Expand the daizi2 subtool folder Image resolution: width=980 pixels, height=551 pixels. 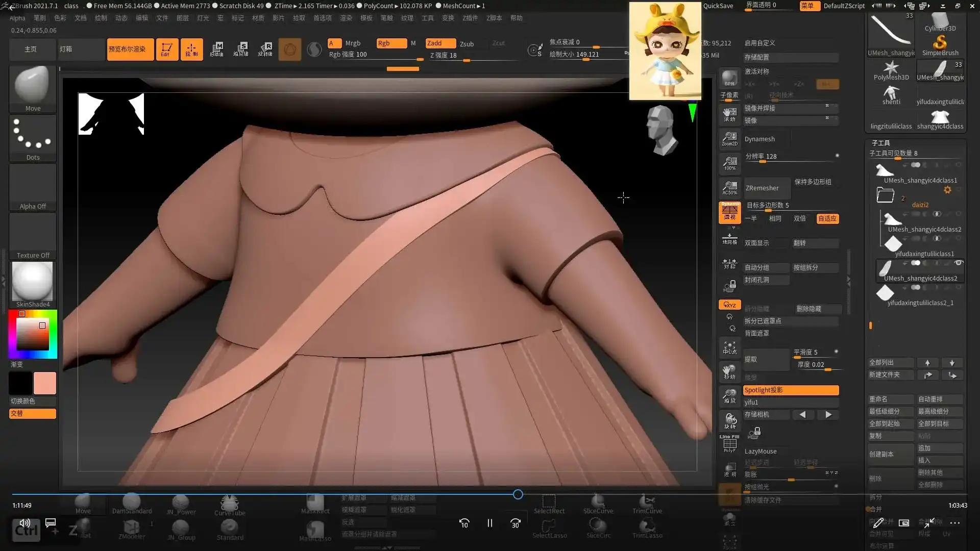pyautogui.click(x=886, y=195)
